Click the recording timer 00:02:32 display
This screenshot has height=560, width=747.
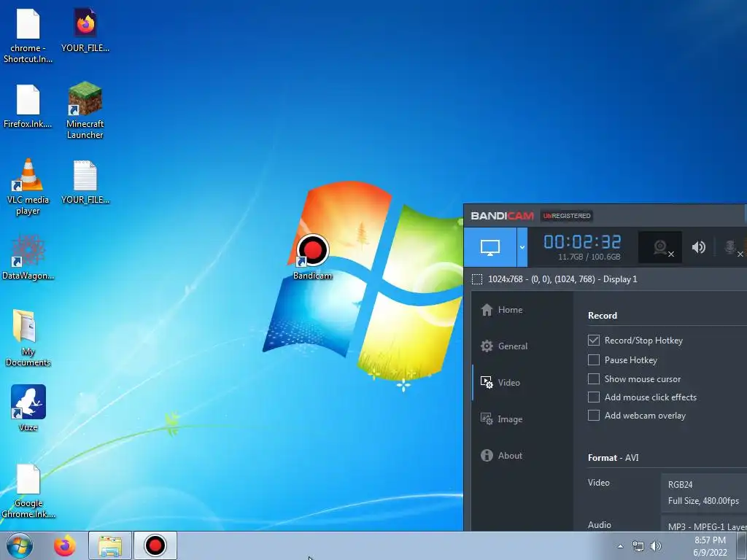coord(582,242)
